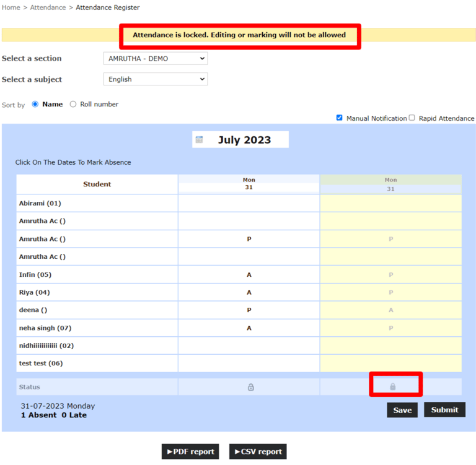This screenshot has width=476, height=465.
Task: Select the Name sort radio button
Action: pyautogui.click(x=35, y=104)
